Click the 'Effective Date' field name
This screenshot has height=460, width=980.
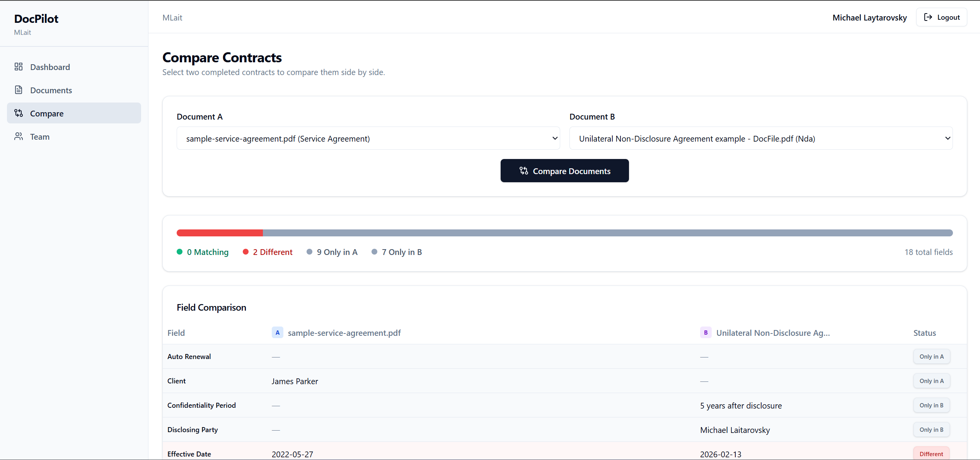point(189,454)
